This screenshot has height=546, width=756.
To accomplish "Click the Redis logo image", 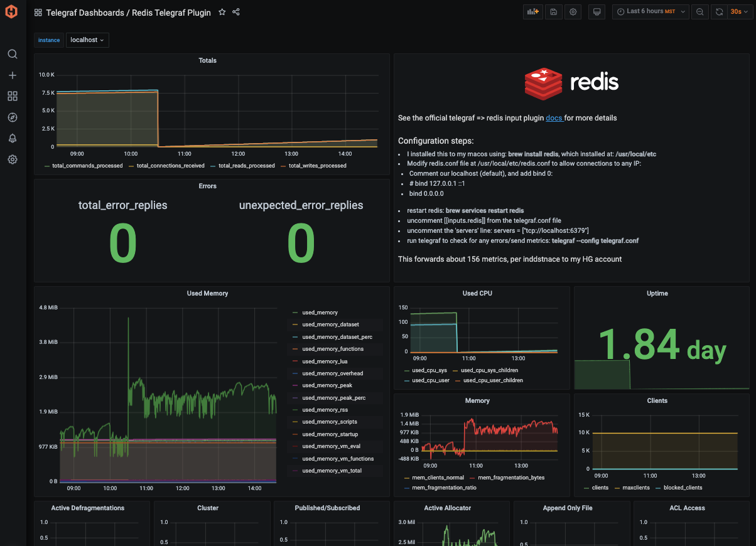I will click(571, 83).
